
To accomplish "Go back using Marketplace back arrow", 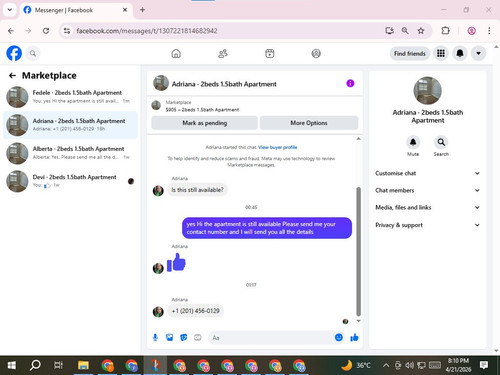I will tap(12, 76).
